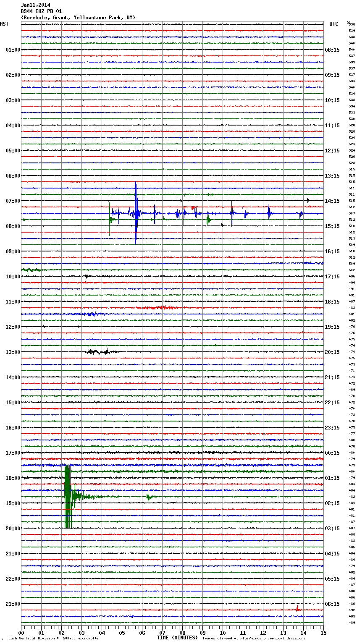Click the 08:00 MST time label
This screenshot has width=357, height=644.
tap(13, 226)
